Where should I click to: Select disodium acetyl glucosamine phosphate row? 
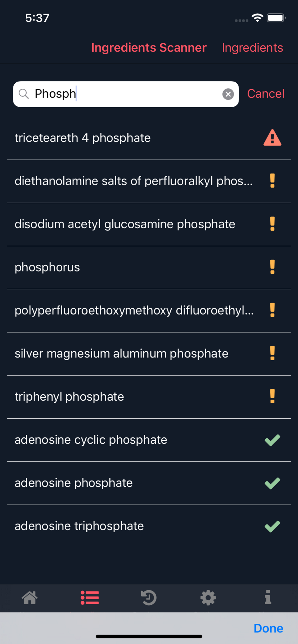pos(149,224)
